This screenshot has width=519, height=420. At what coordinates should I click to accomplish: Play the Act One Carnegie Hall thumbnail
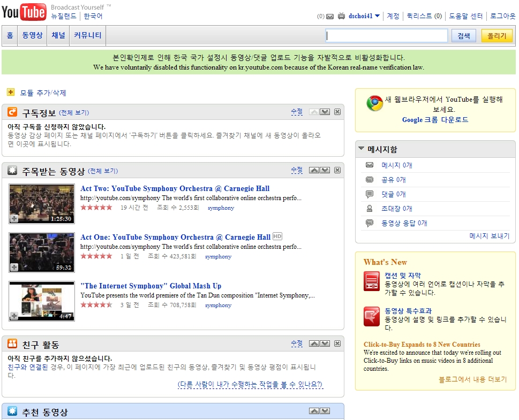point(41,252)
